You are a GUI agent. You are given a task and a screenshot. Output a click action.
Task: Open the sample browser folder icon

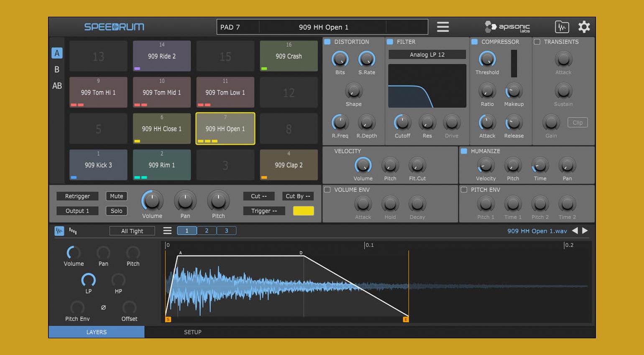(562, 27)
